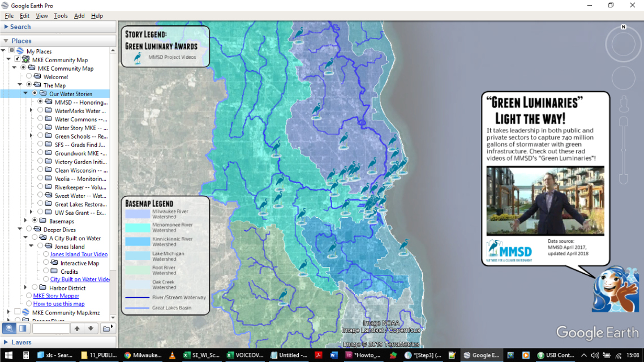Open the Windows Start button
Viewport: 644px width, 362px height.
(8, 355)
